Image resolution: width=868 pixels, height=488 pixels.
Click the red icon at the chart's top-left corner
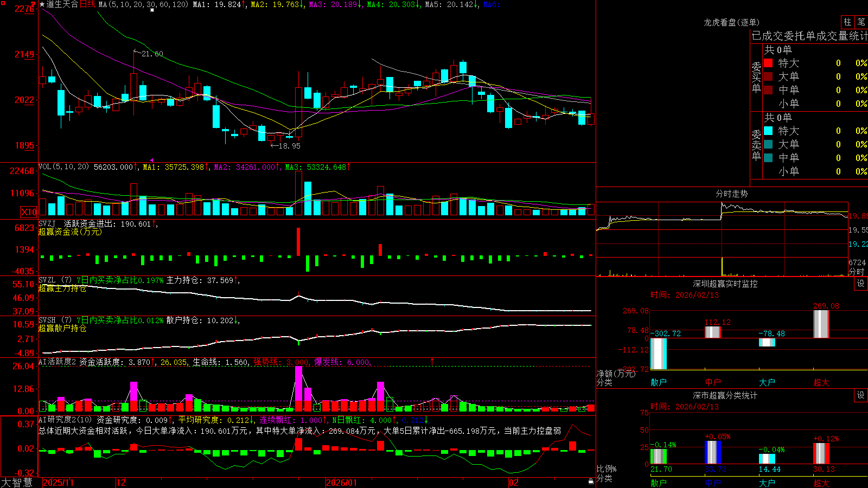tap(3, 3)
